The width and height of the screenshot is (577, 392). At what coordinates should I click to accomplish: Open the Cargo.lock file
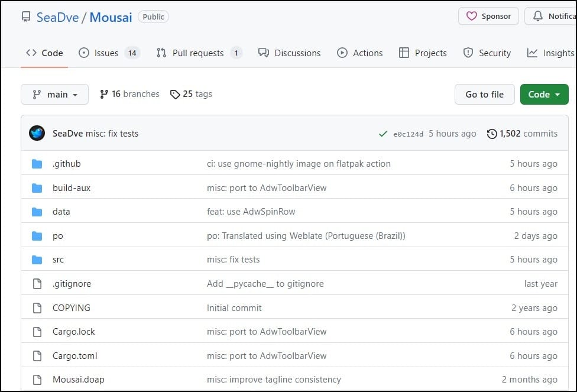pyautogui.click(x=73, y=332)
